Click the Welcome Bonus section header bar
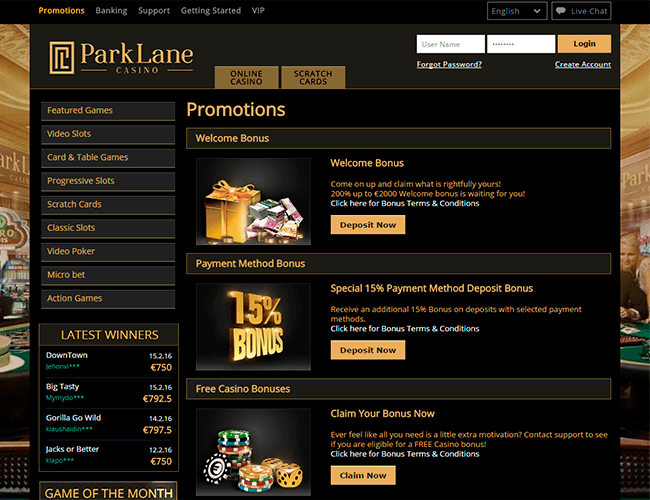Image resolution: width=650 pixels, height=500 pixels. [398, 138]
